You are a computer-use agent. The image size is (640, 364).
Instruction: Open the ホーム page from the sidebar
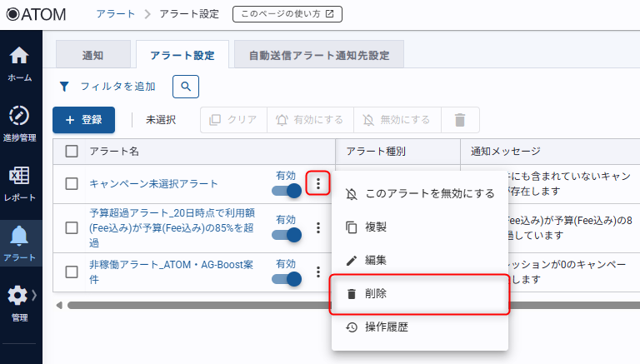20,63
